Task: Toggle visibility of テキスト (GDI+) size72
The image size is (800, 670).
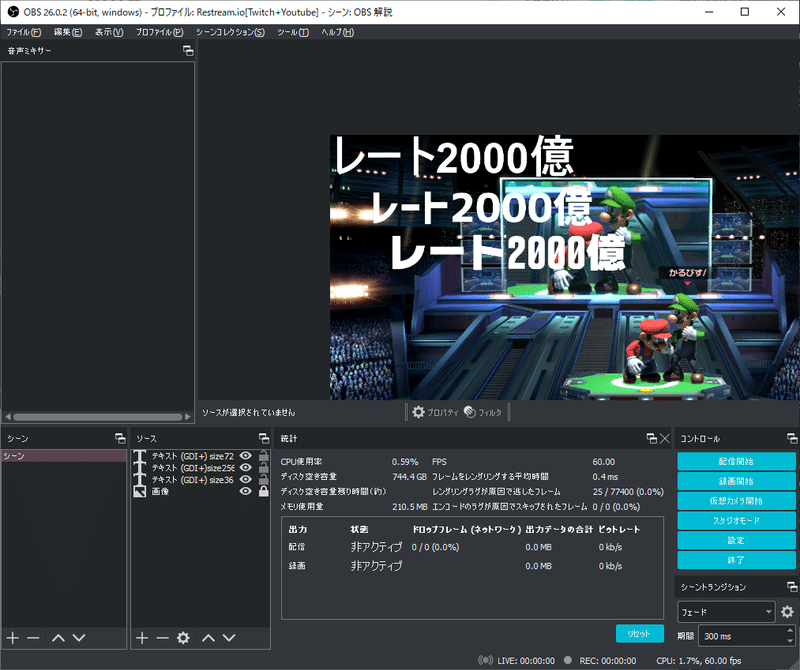Action: [246, 456]
